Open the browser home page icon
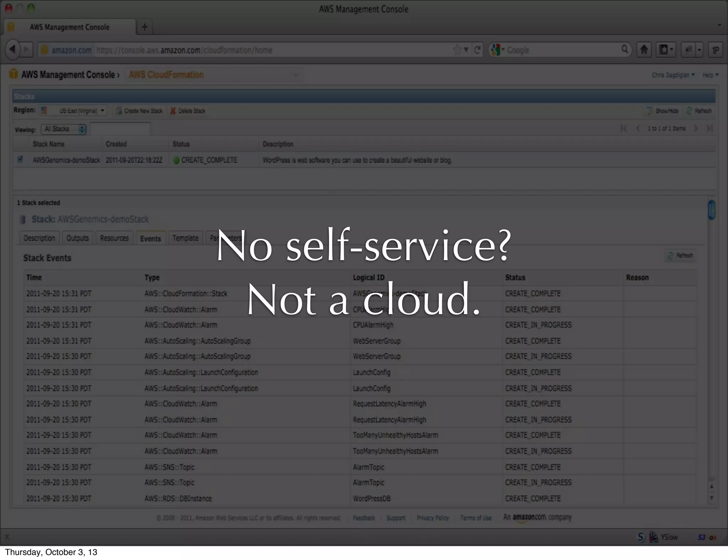Image resolution: width=728 pixels, height=560 pixels. point(644,50)
